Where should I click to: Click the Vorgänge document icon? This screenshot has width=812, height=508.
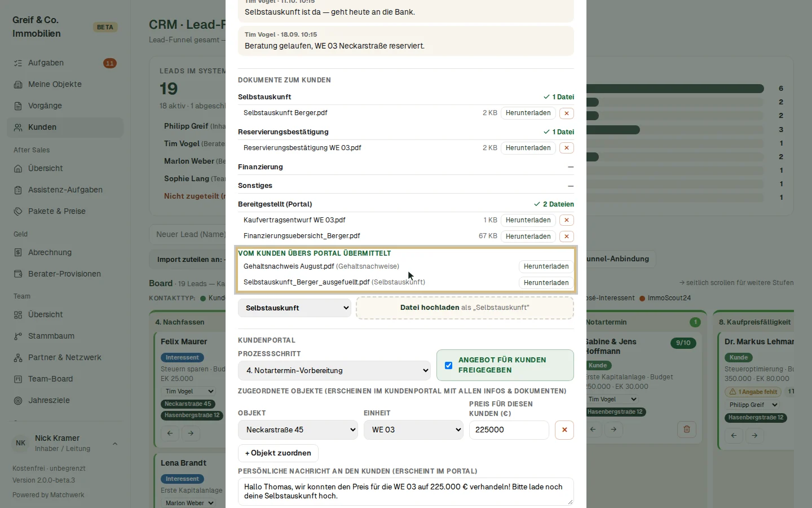tap(18, 106)
